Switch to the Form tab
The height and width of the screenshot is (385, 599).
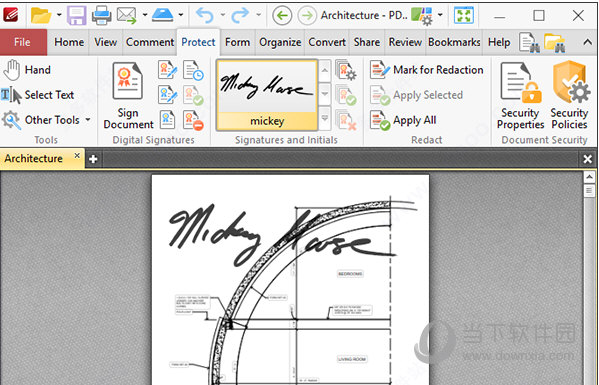tap(237, 42)
